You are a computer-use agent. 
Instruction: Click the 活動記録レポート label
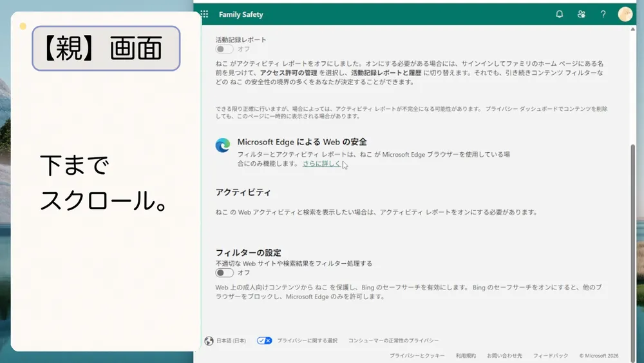coord(241,39)
